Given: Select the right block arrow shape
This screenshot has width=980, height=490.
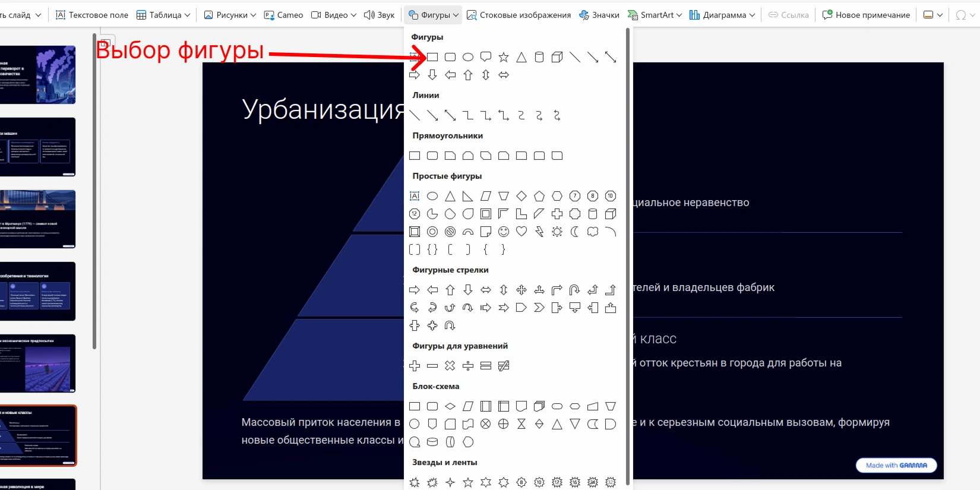Looking at the screenshot, I should click(x=415, y=290).
